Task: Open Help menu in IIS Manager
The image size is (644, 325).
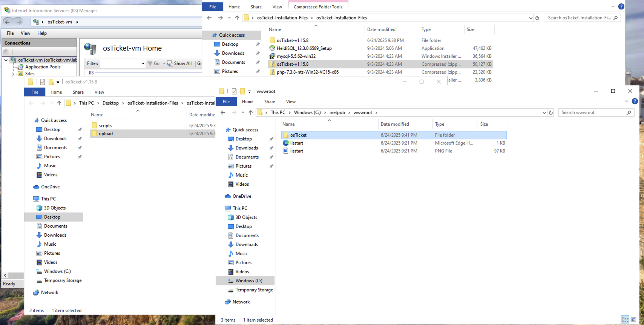Action: [x=42, y=33]
